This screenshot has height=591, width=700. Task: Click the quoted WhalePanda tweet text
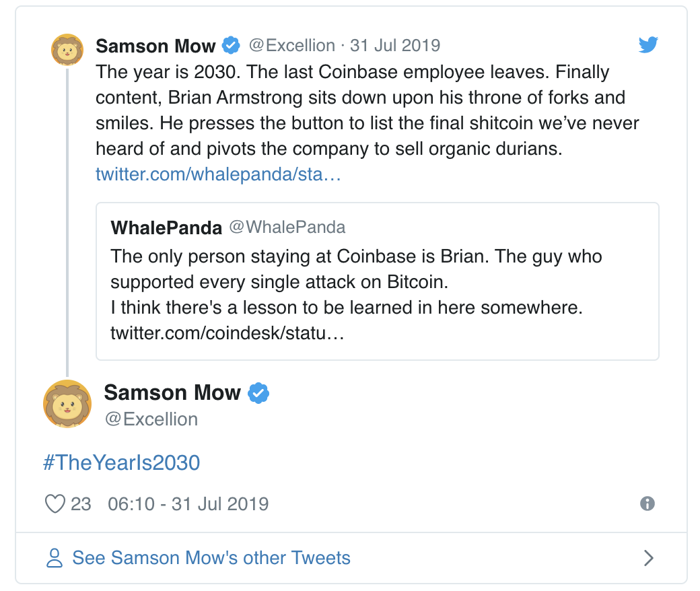[356, 282]
